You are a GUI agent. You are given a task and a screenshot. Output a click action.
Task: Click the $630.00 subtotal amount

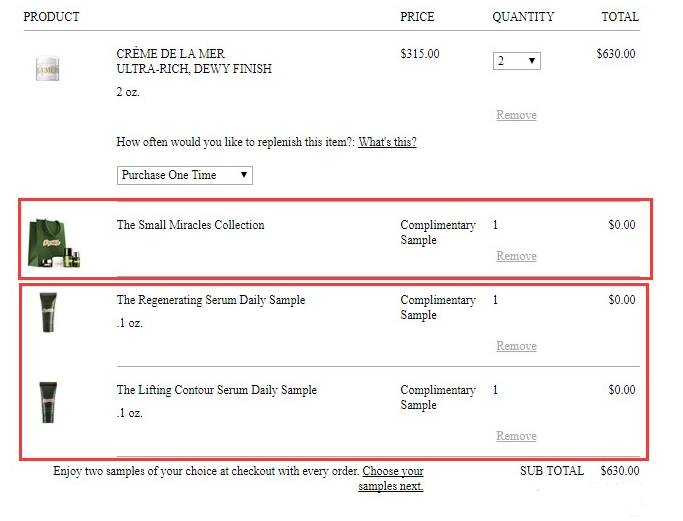620,471
